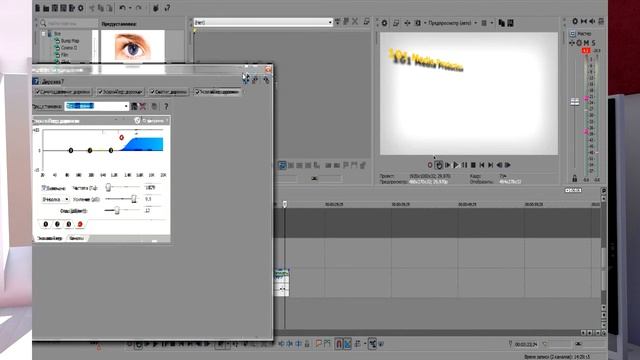The height and width of the screenshot is (360, 640).
Task: Open the plug-in chain editor icon
Action: pos(246,79)
